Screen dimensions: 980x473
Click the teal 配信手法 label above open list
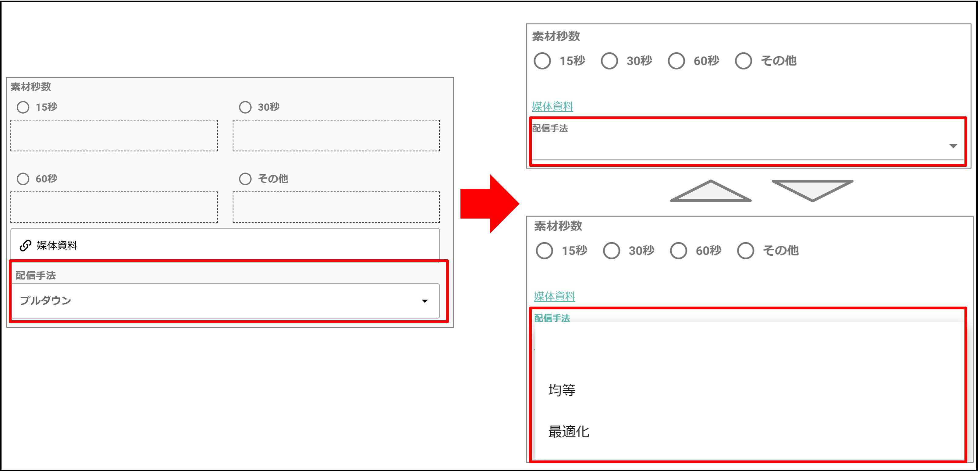click(552, 318)
